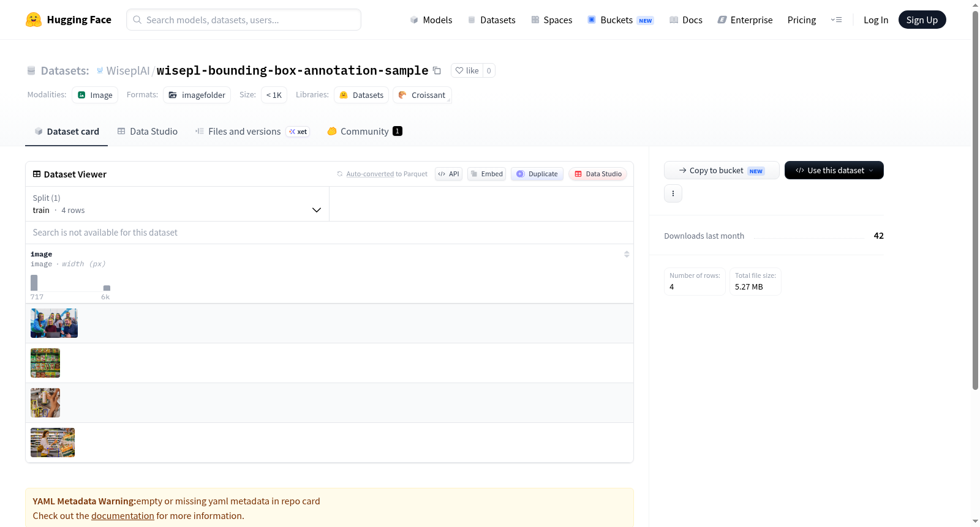Click the Sign Up button
The image size is (980, 527).
(922, 20)
